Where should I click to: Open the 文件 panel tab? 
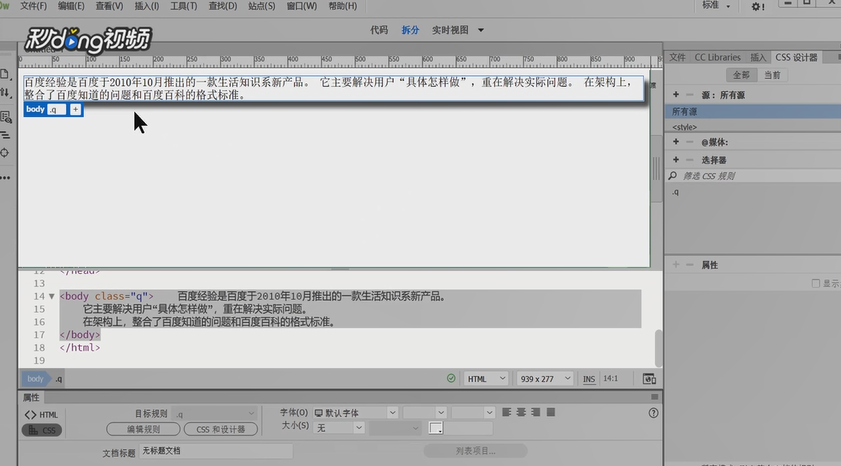click(x=677, y=57)
